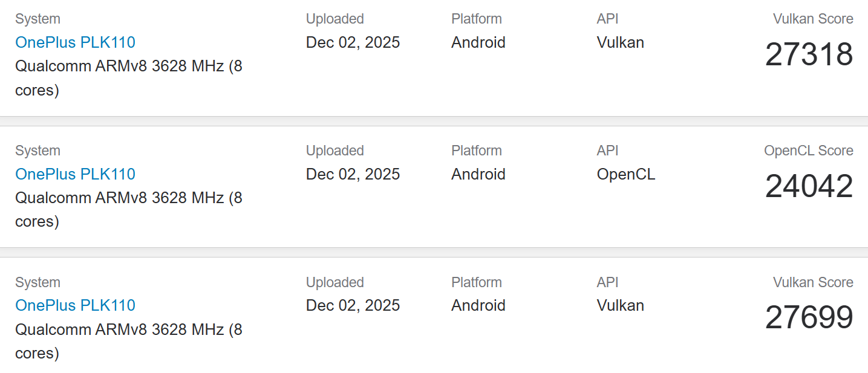Screen dimensions: 868x373
Task: Select upload date in the 27318 result
Action: 353,42
